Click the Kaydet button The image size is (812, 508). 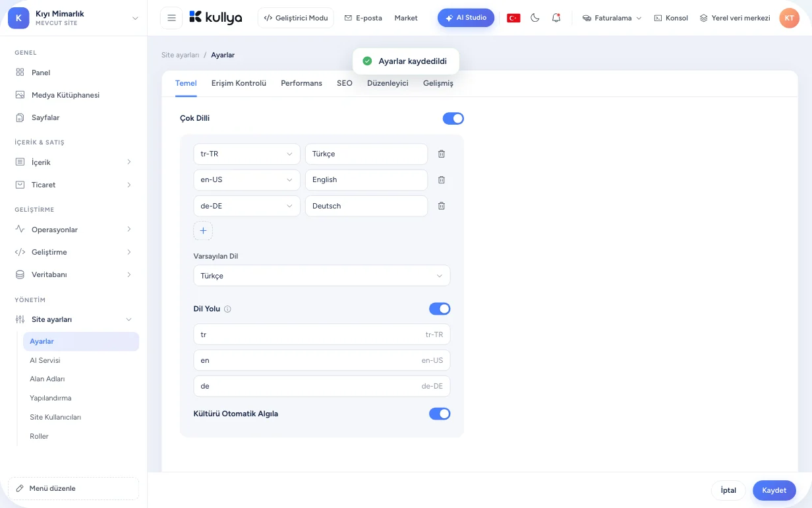[774, 490]
